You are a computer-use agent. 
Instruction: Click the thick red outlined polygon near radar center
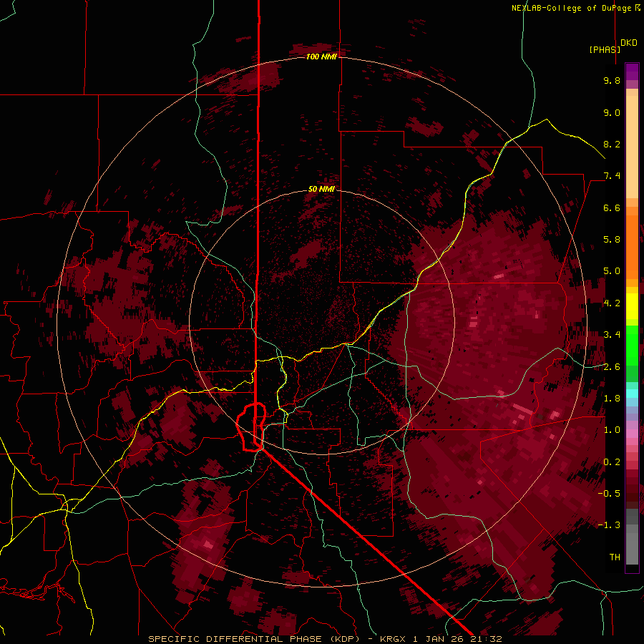point(251,427)
